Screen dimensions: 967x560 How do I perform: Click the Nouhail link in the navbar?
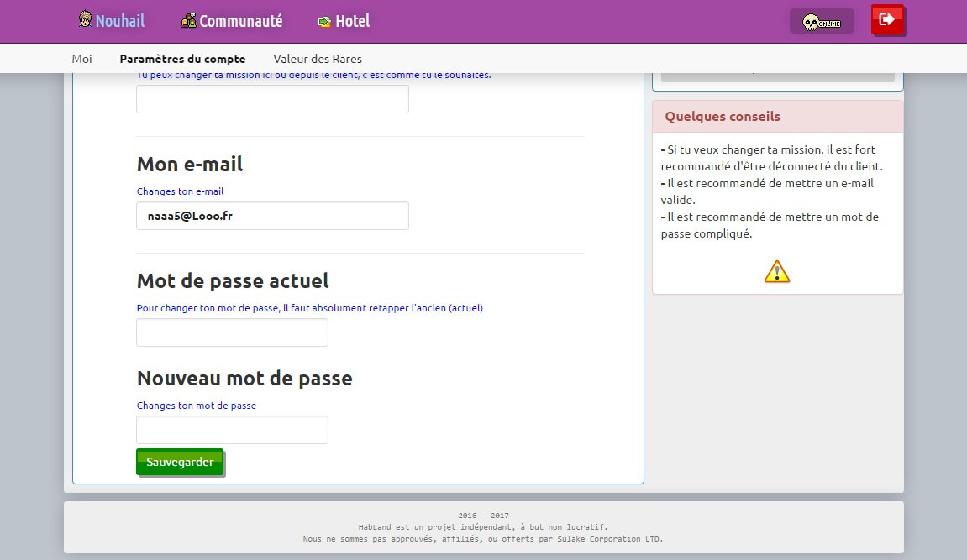pyautogui.click(x=118, y=20)
